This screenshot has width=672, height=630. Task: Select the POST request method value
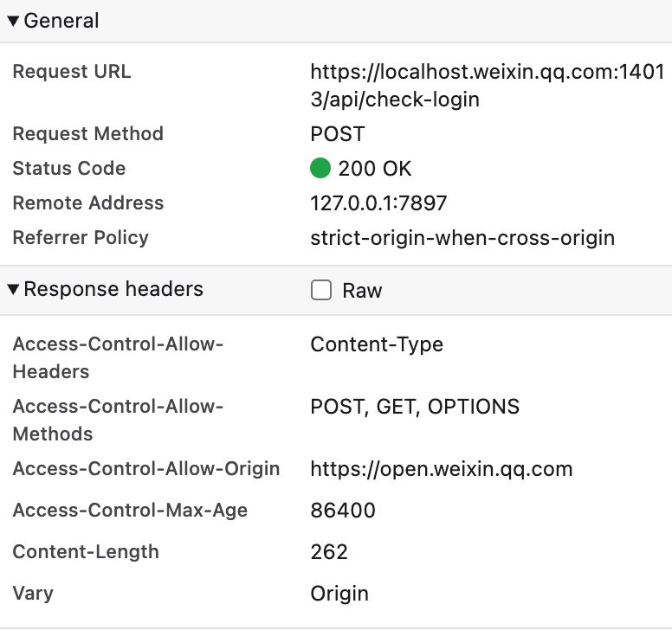click(x=338, y=134)
